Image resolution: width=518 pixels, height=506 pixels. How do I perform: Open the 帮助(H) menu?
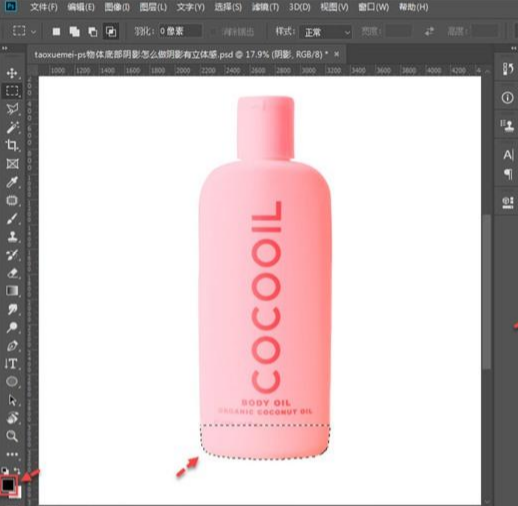(x=414, y=7)
